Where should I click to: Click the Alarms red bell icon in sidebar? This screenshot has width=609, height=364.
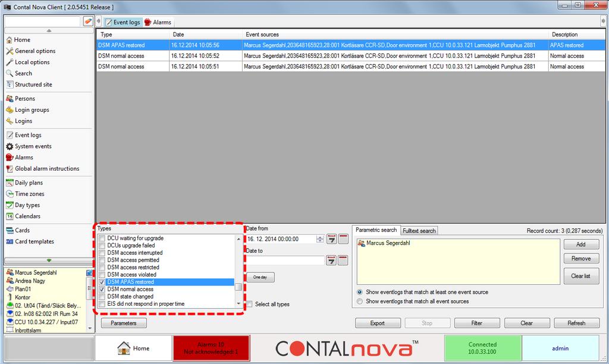point(10,158)
